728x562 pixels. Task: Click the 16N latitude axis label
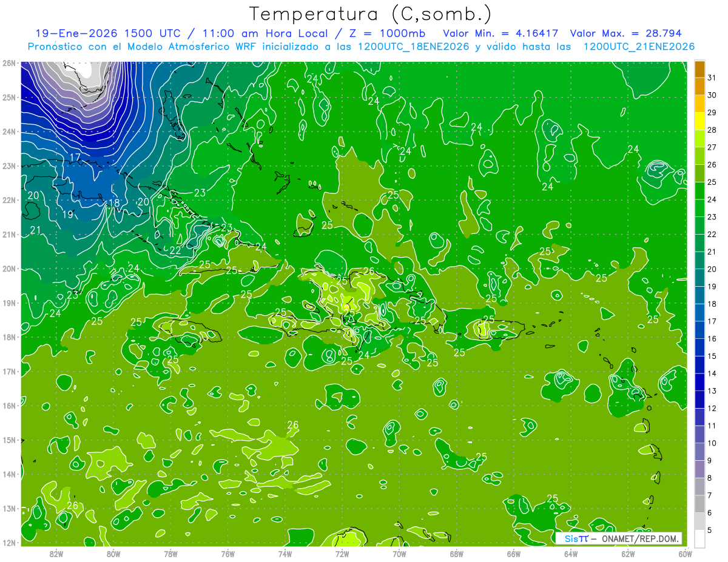pyautogui.click(x=8, y=406)
